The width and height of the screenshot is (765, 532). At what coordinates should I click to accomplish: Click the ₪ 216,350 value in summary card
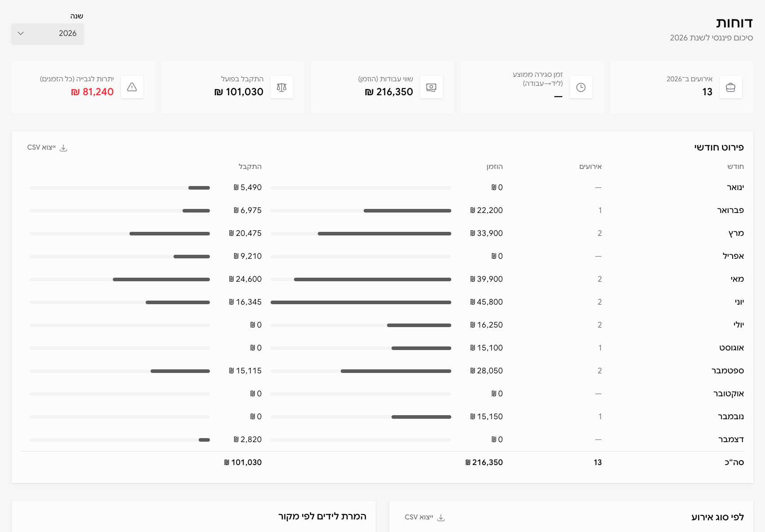[x=389, y=92]
